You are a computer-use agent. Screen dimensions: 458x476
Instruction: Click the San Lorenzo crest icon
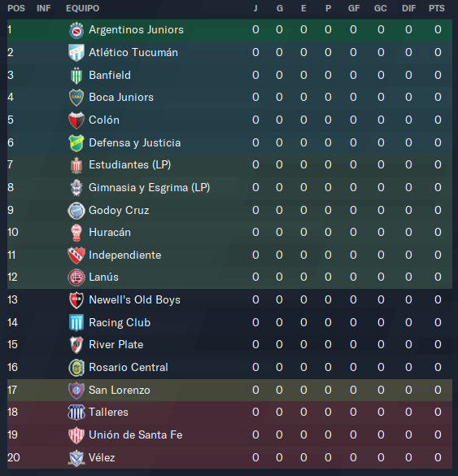[x=76, y=391]
